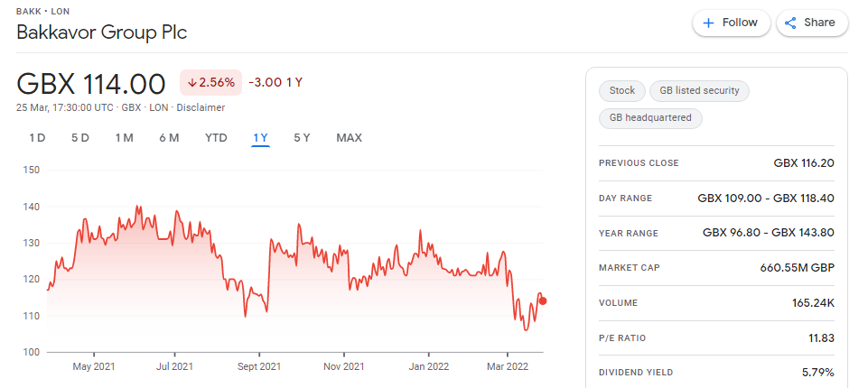Image resolution: width=868 pixels, height=388 pixels.
Task: Click the 2.56% down change badge
Action: [x=211, y=83]
